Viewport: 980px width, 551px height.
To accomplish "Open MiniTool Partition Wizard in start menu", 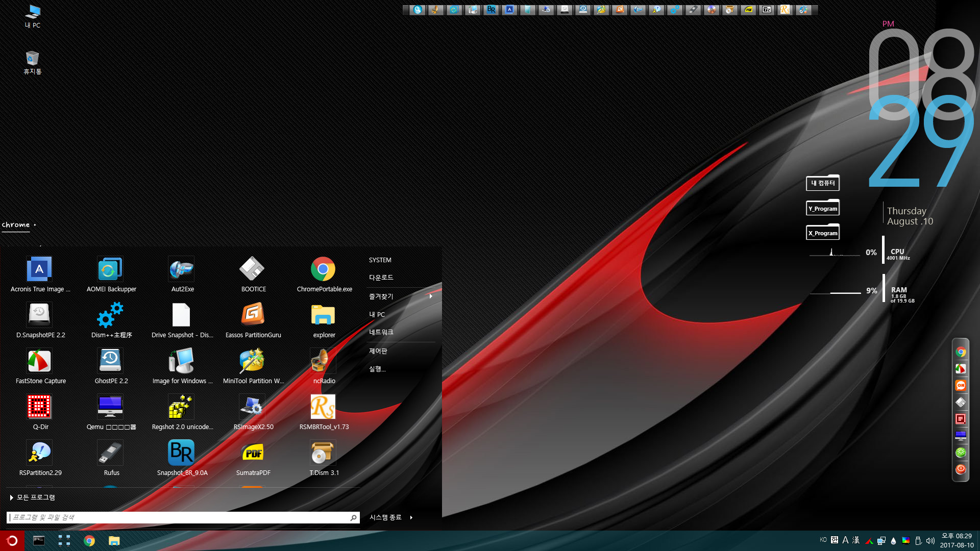I will tap(253, 366).
